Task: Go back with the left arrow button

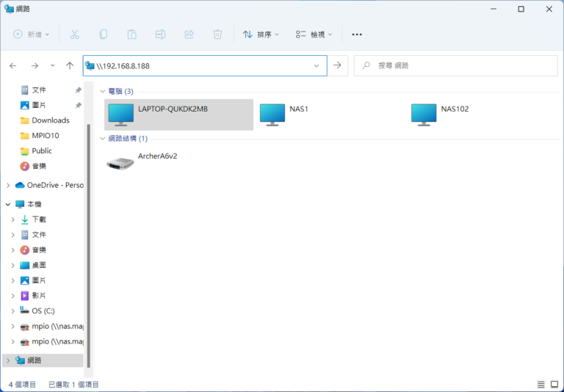Action: 13,66
